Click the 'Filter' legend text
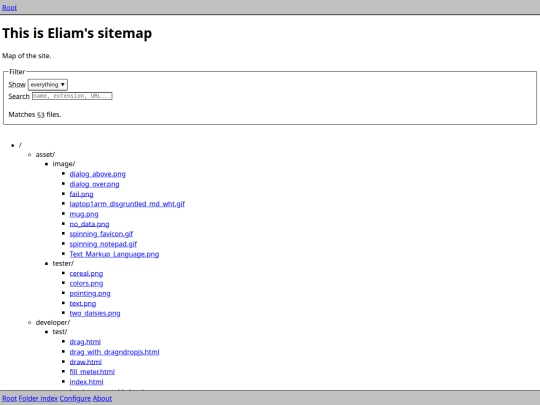Screen dimensions: 540x405 (17, 72)
